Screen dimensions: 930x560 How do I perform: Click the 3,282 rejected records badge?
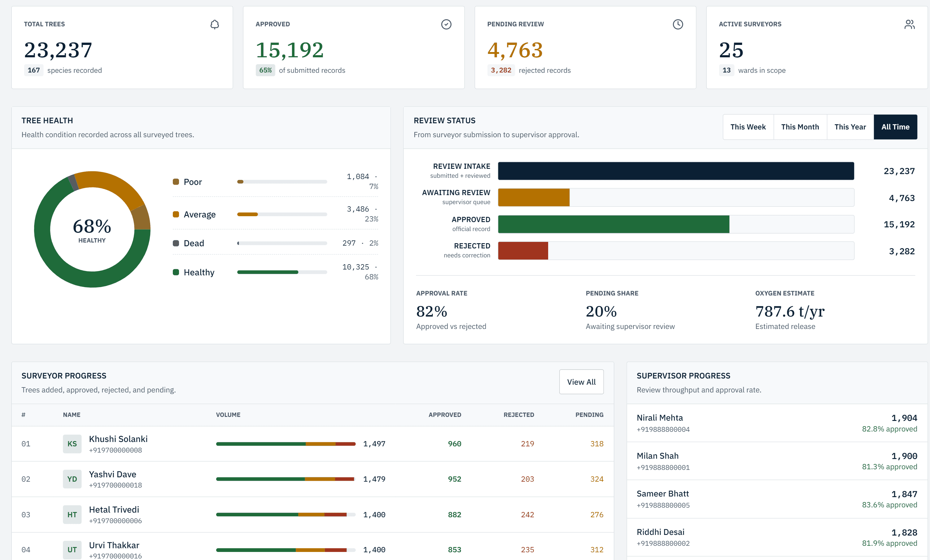[x=501, y=70]
